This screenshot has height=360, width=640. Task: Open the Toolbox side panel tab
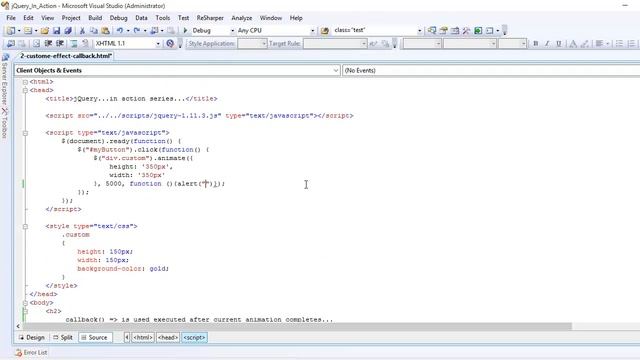click(x=4, y=122)
